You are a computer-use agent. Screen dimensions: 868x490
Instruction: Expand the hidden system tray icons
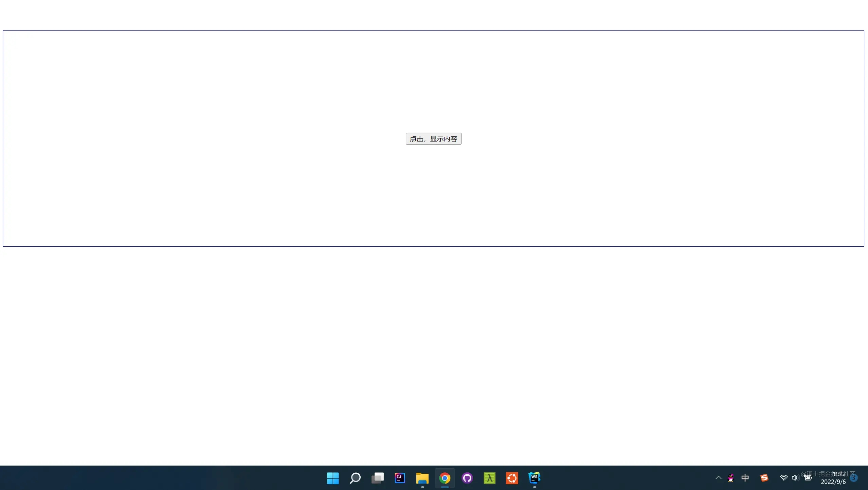click(718, 478)
